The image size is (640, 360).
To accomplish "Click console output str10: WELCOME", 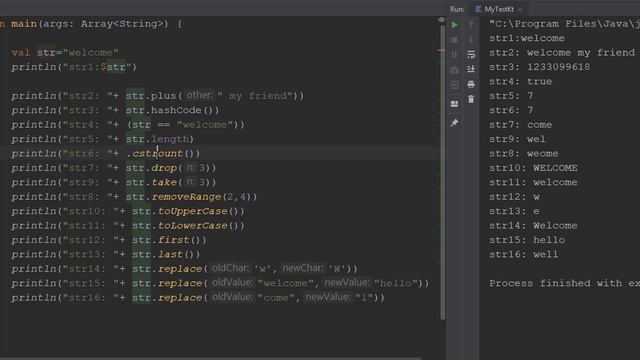I will pyautogui.click(x=533, y=168).
